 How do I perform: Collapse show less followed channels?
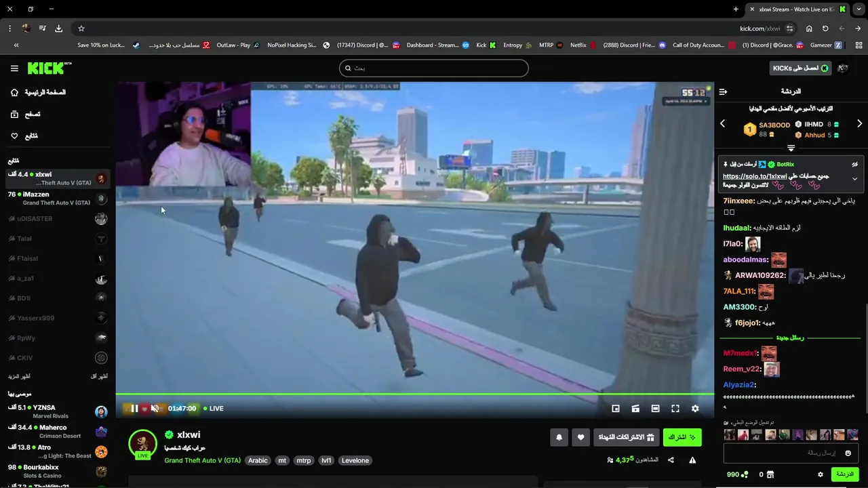point(99,376)
